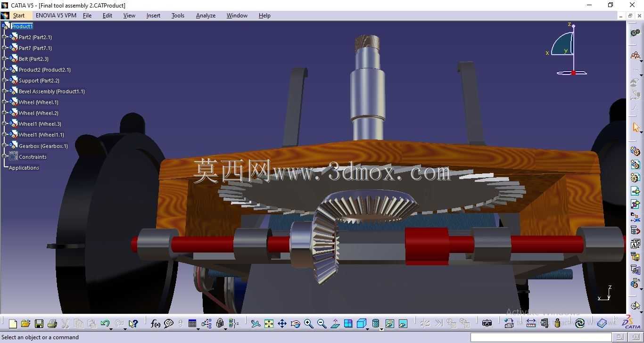Click the Zoom In magnifier
Viewport: 644px width, 343px height.
[x=308, y=324]
